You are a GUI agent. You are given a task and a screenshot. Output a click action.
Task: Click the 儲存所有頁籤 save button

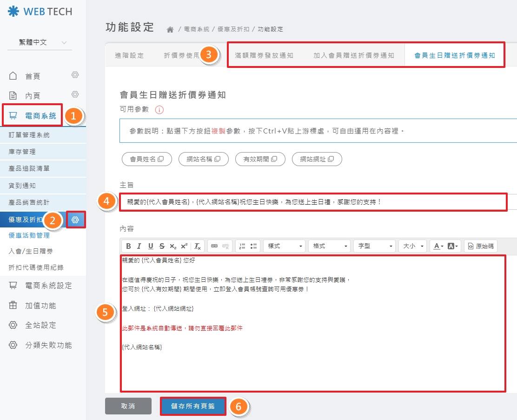tap(193, 406)
